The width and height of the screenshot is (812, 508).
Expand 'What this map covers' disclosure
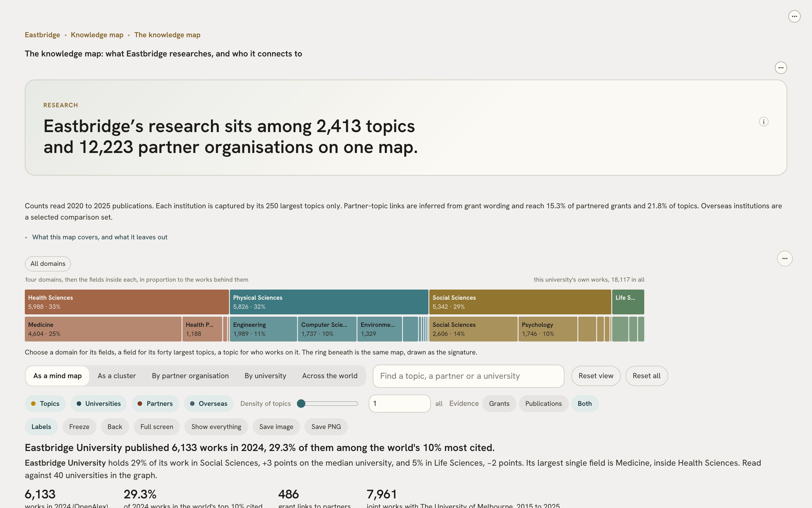click(96, 237)
